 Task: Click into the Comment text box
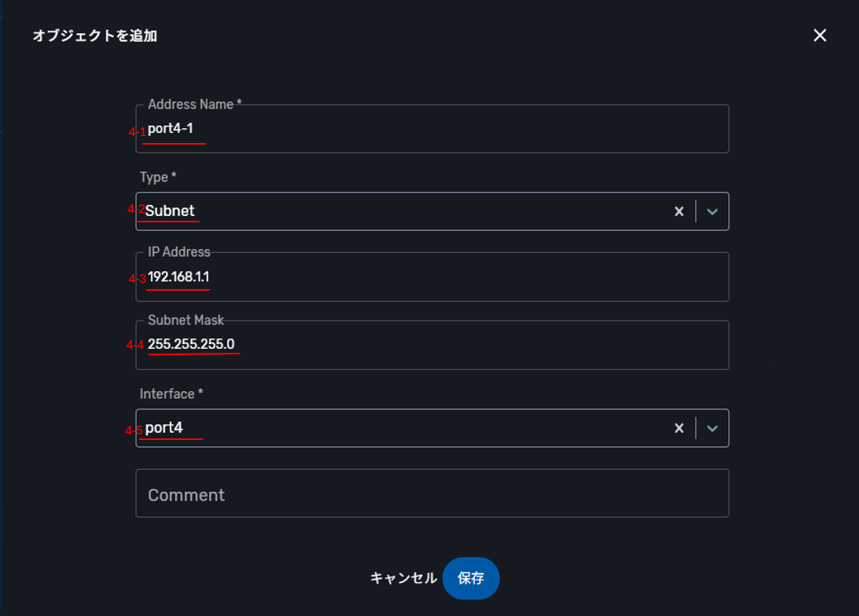click(x=432, y=494)
